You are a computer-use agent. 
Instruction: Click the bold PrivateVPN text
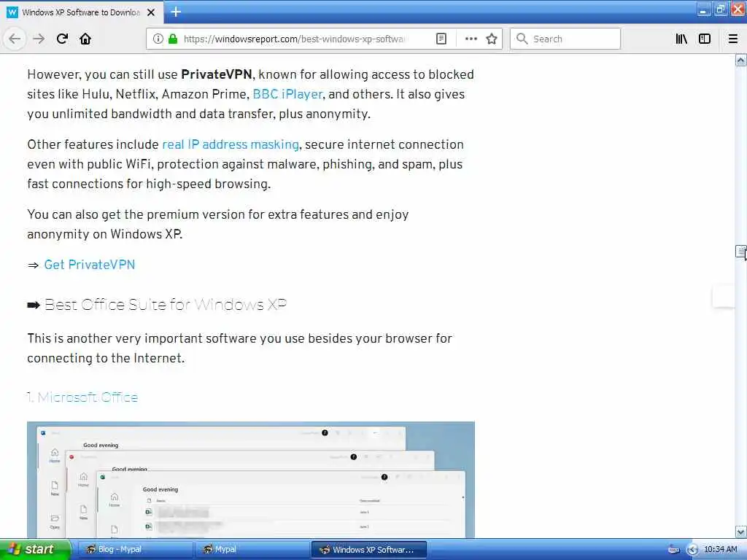tap(216, 74)
